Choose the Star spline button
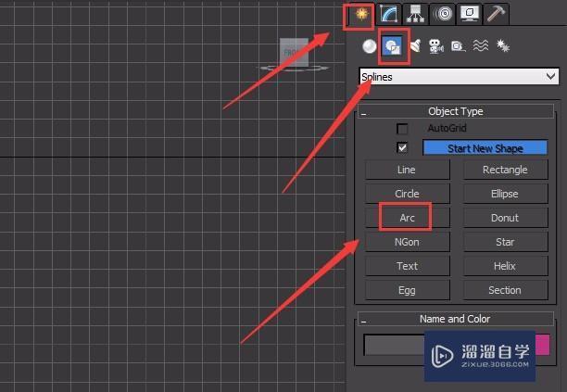The width and height of the screenshot is (567, 392). click(x=506, y=242)
